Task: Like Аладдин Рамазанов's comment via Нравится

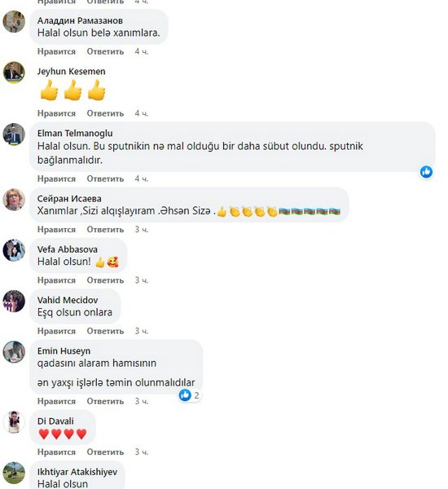Action: tap(56, 51)
